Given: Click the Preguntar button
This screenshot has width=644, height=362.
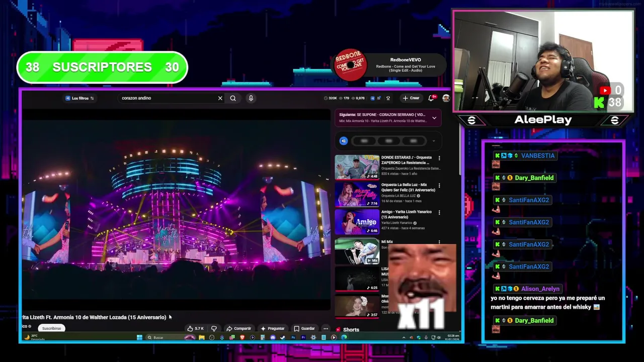Looking at the screenshot, I should pos(272,328).
